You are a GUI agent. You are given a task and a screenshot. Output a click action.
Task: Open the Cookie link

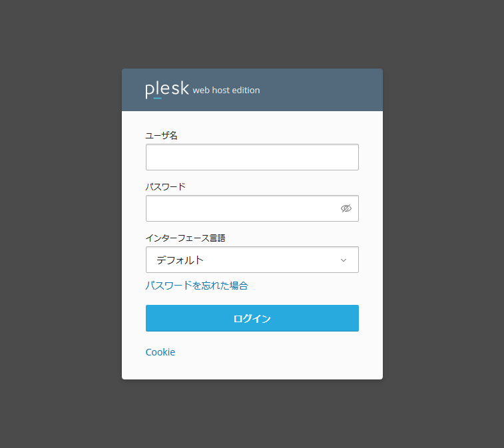(x=160, y=352)
